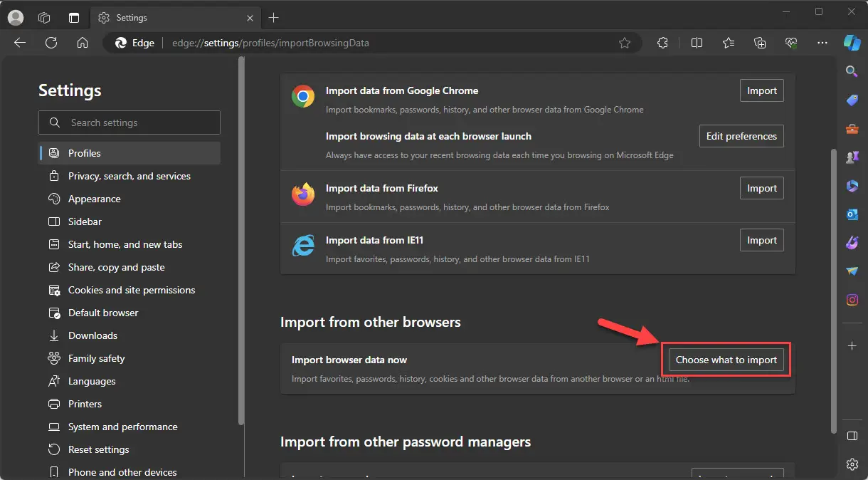This screenshot has height=480, width=868.
Task: Open the Reset settings section
Action: (130, 449)
